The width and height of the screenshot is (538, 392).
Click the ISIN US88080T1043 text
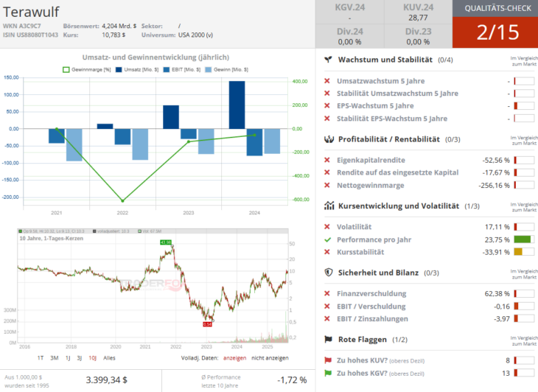pyautogui.click(x=30, y=35)
